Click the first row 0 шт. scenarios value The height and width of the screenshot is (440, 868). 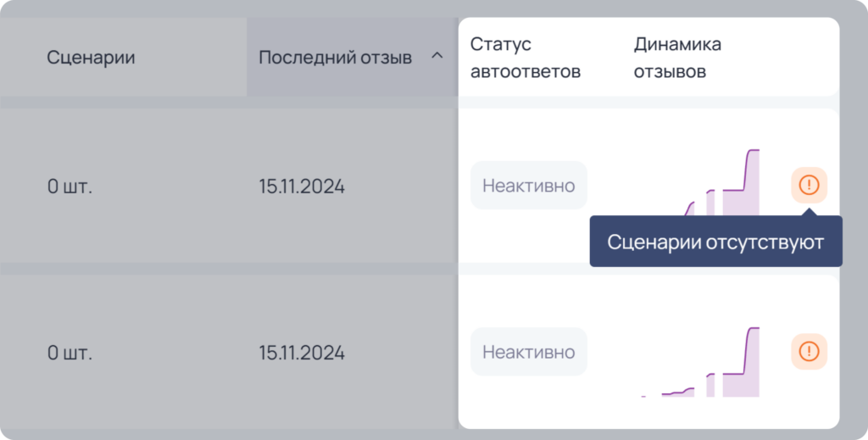(70, 187)
